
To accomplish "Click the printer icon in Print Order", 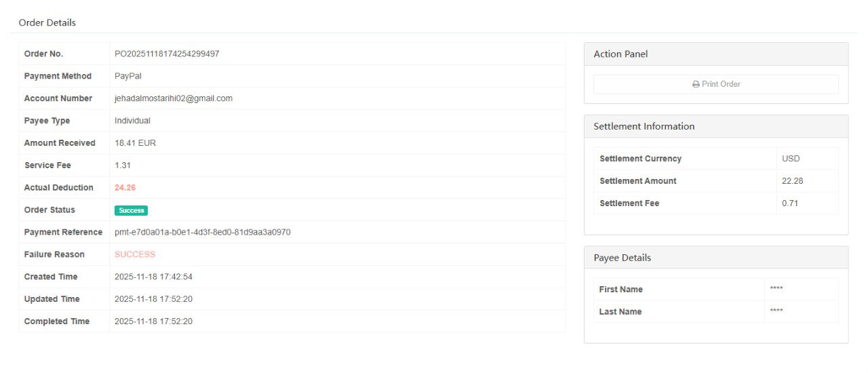I will (696, 84).
